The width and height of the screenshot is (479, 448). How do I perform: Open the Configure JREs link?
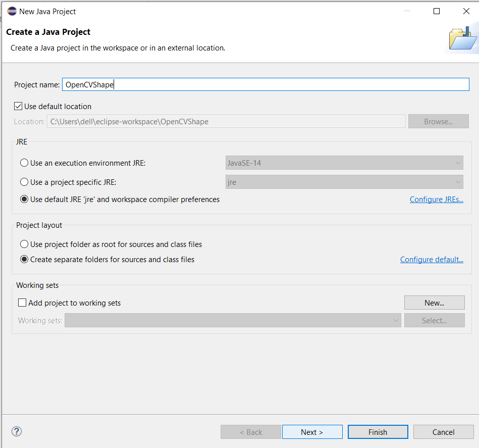click(436, 200)
